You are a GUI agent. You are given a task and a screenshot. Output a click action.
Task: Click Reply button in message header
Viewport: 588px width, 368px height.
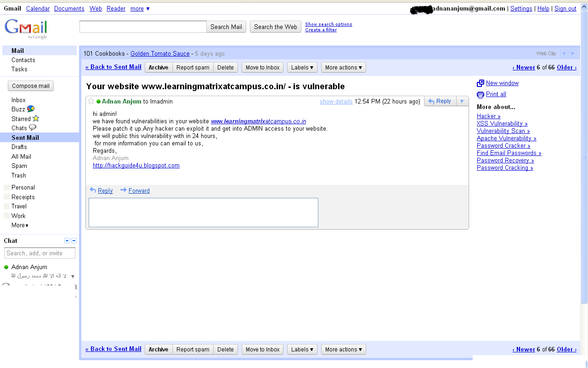click(x=440, y=101)
